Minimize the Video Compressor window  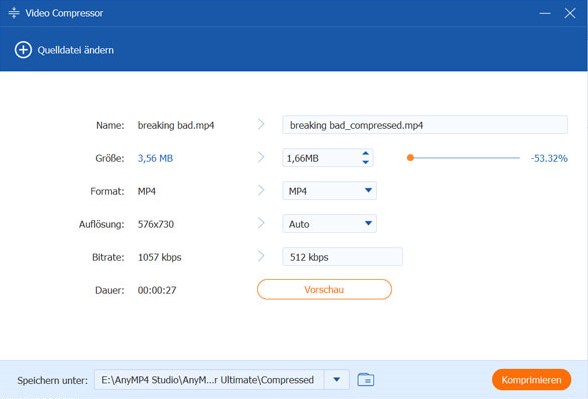pos(545,13)
